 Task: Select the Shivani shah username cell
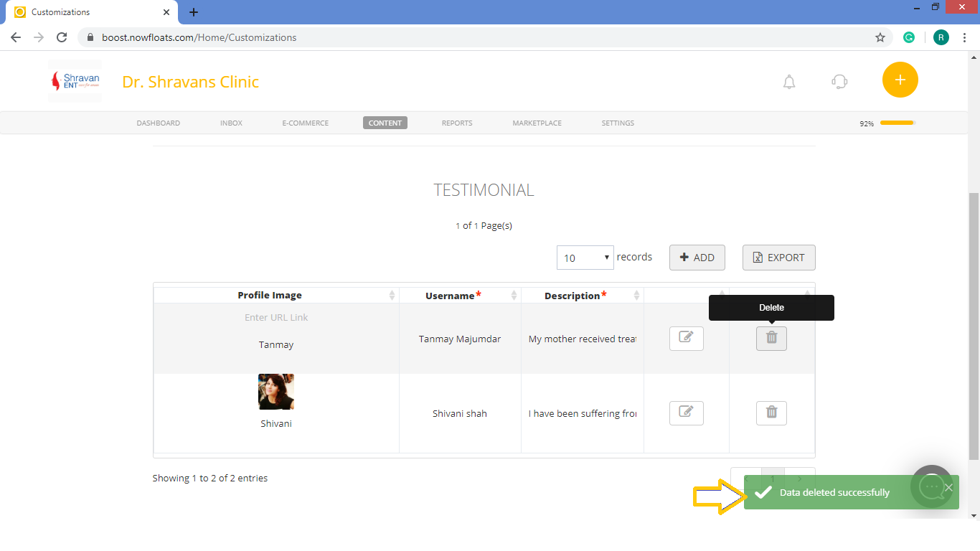[x=460, y=413]
